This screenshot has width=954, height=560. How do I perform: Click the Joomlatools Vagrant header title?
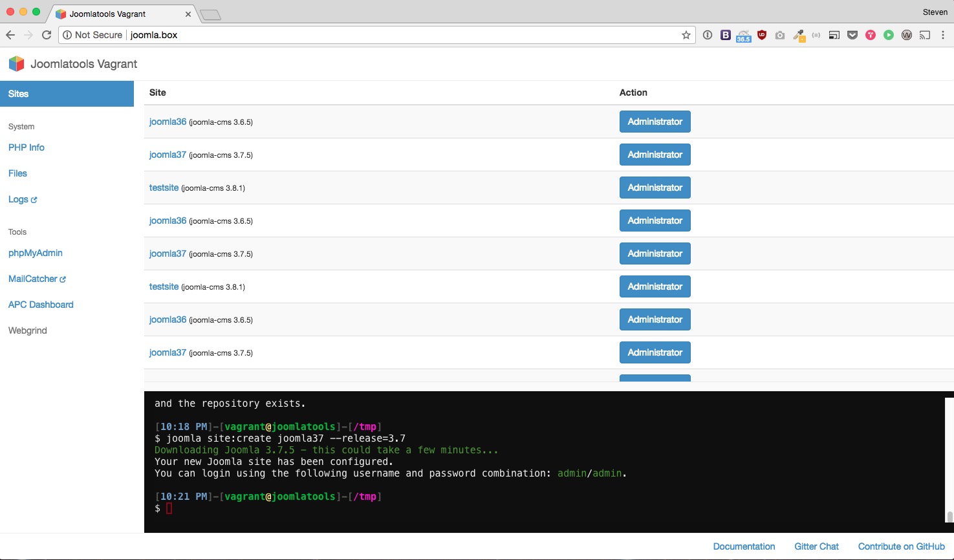84,64
